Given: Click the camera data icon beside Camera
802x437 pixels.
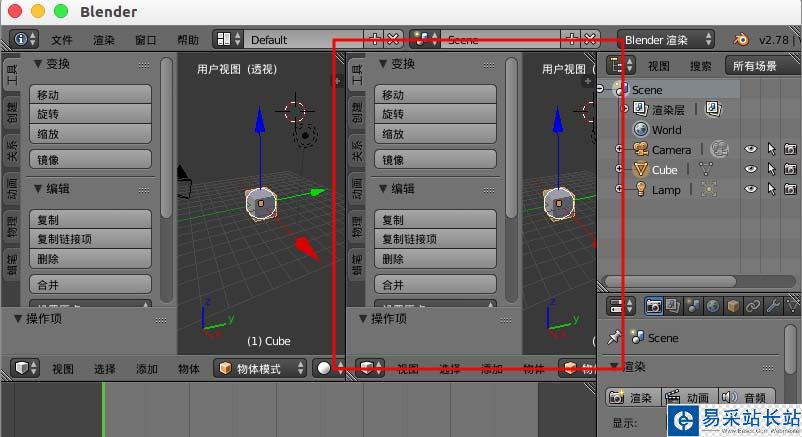Looking at the screenshot, I should point(719,149).
